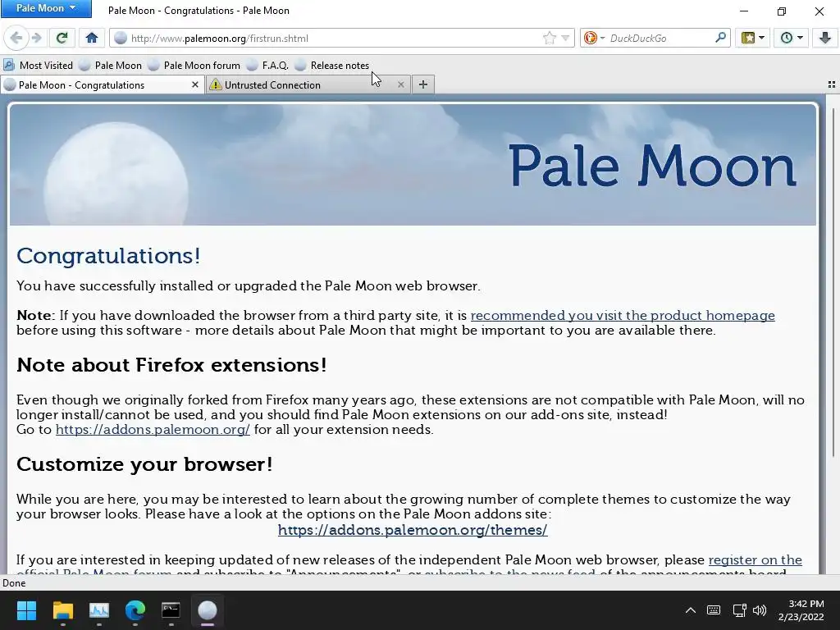Switch to the Untrusted Connection tab
840x630 pixels.
308,84
